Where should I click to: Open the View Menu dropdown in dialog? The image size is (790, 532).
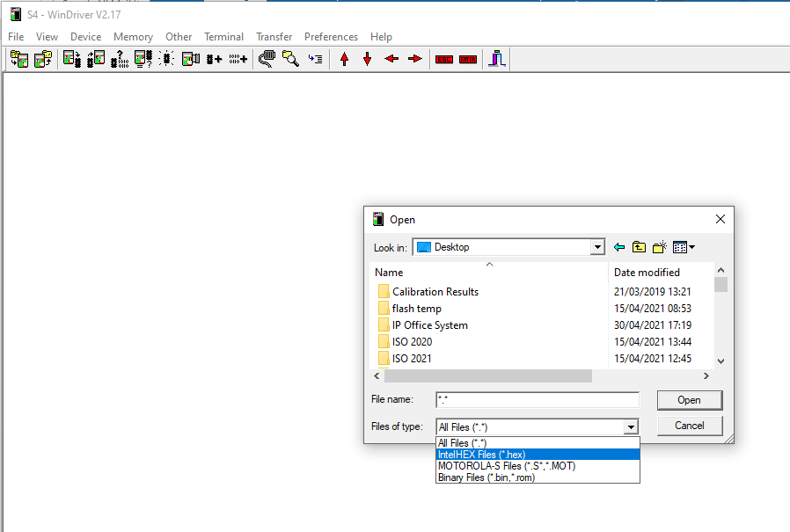coord(684,247)
